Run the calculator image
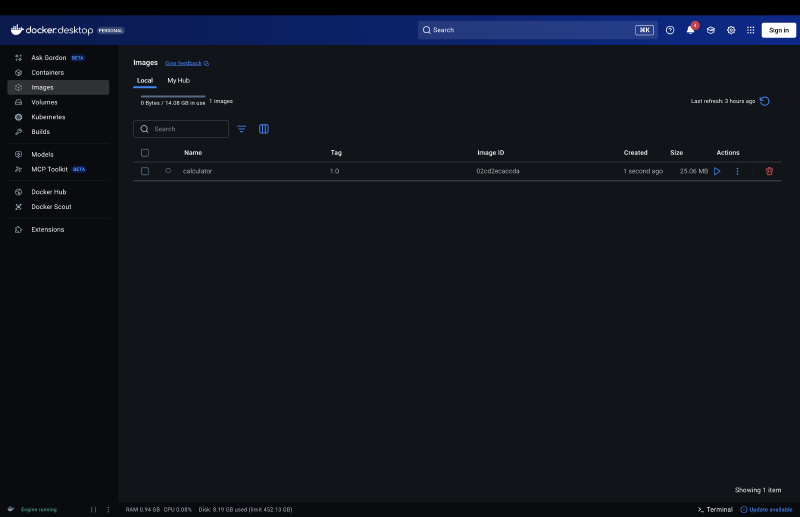 pos(717,171)
